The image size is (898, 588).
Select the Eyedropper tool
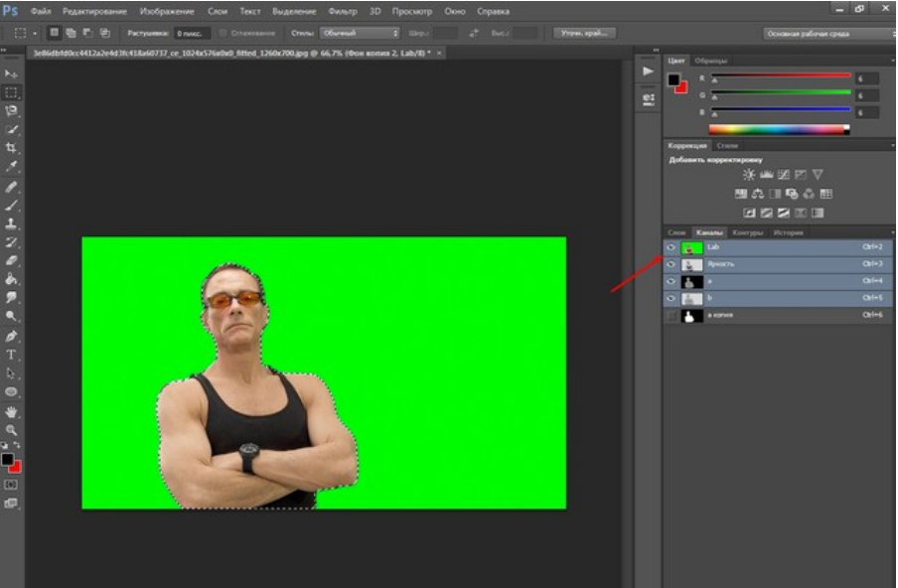point(12,166)
